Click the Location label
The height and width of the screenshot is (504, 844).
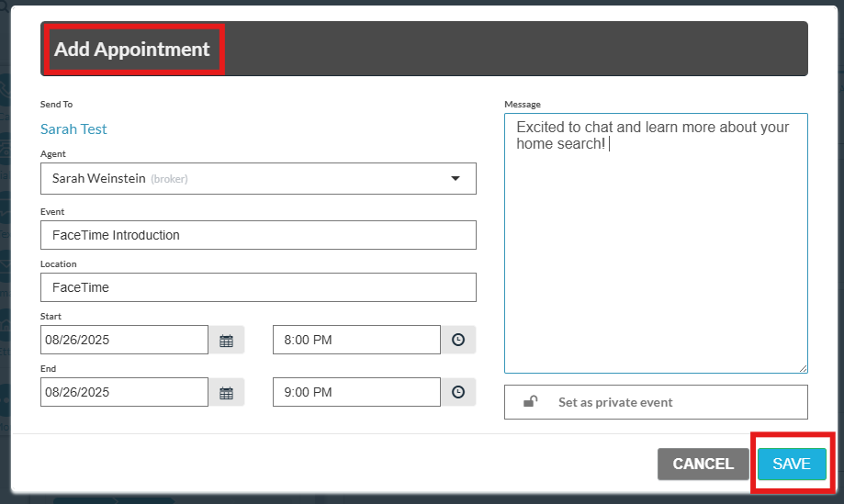click(59, 264)
